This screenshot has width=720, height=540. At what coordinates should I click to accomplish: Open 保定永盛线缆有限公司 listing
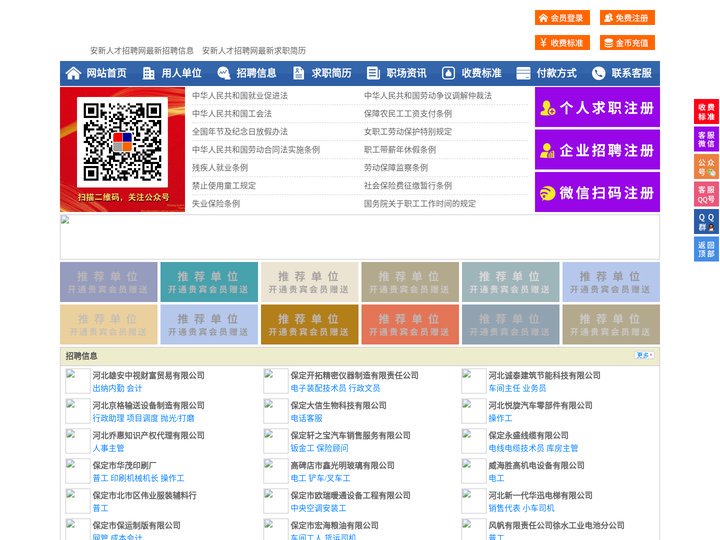click(x=529, y=435)
